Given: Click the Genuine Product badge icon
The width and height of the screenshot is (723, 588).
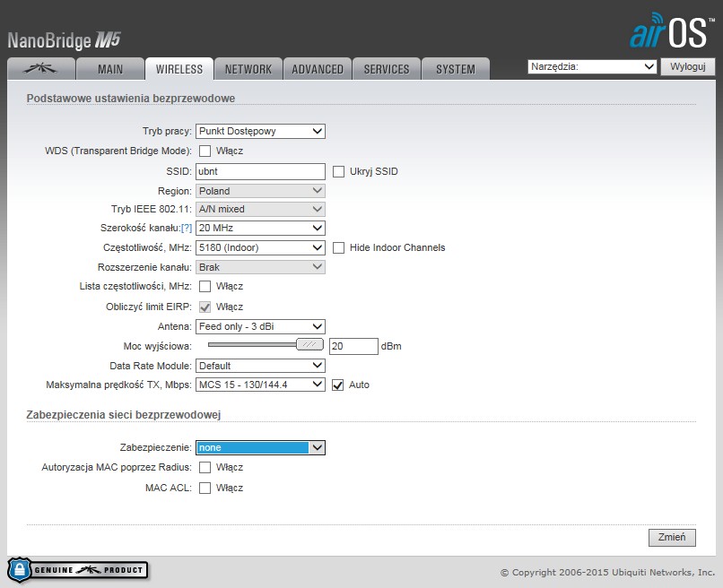Looking at the screenshot, I should [77, 570].
